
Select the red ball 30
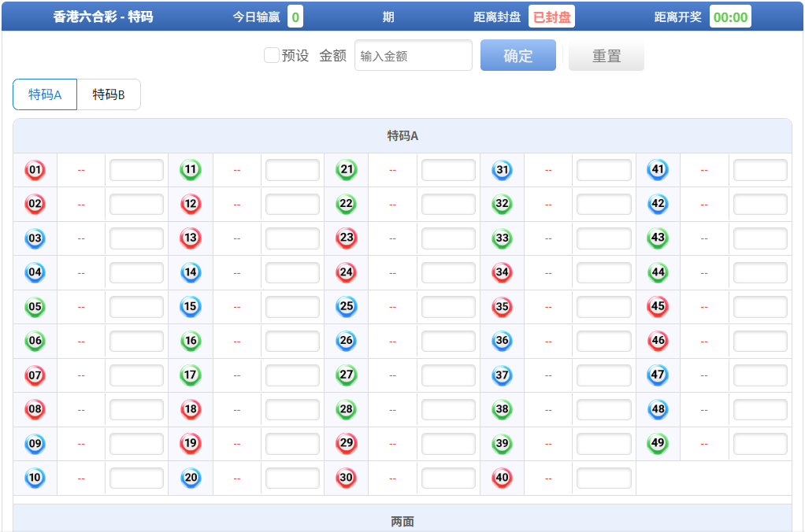[x=346, y=478]
